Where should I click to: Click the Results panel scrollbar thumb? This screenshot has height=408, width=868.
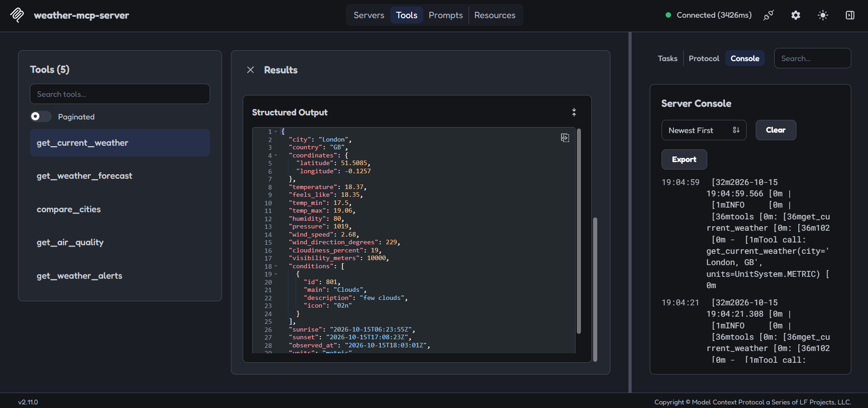(x=595, y=289)
